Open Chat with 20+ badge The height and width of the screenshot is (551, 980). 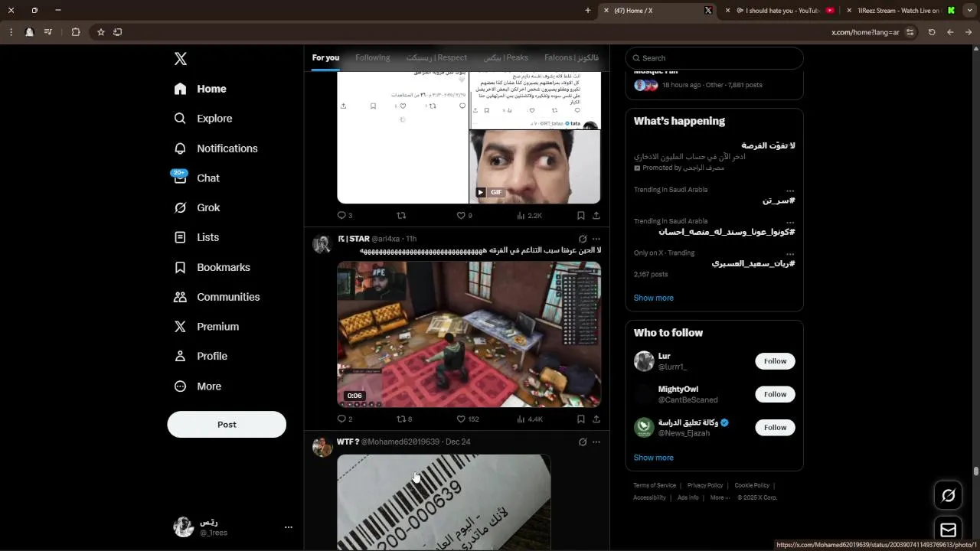pyautogui.click(x=197, y=178)
